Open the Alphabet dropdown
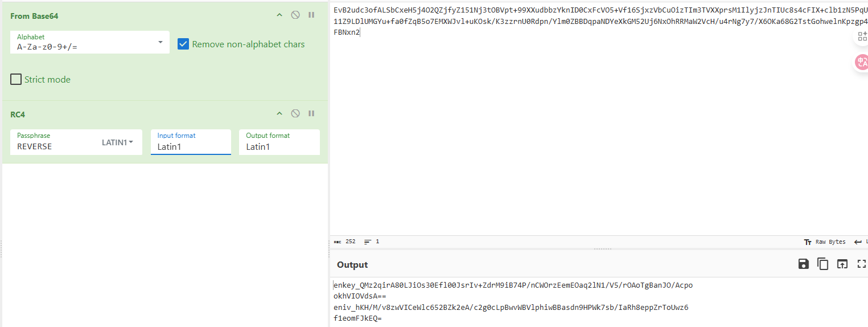The image size is (868, 327). [x=160, y=43]
